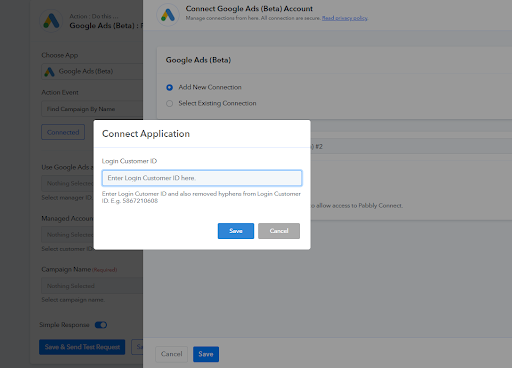Click the Connected button
Viewport: 512px width, 368px height.
coord(63,132)
